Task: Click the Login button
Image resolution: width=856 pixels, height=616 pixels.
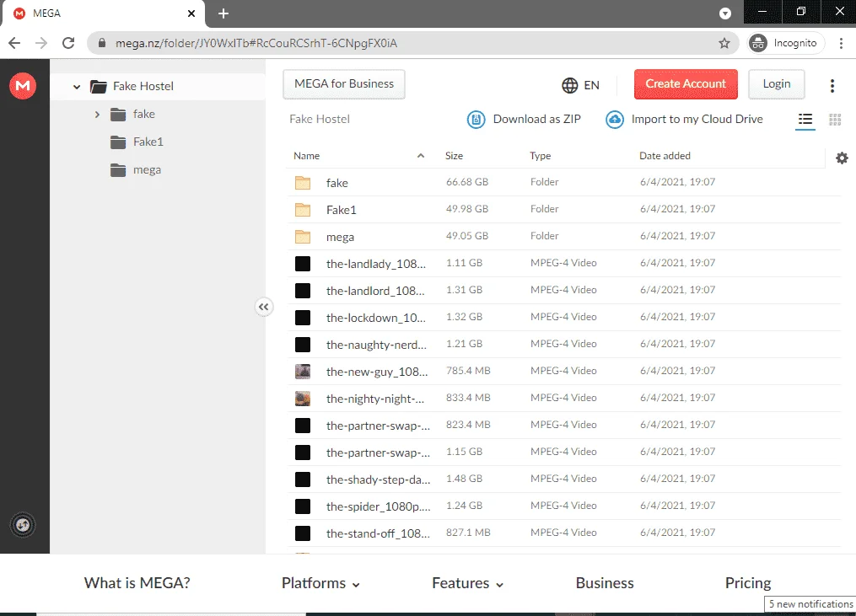Action: click(776, 84)
